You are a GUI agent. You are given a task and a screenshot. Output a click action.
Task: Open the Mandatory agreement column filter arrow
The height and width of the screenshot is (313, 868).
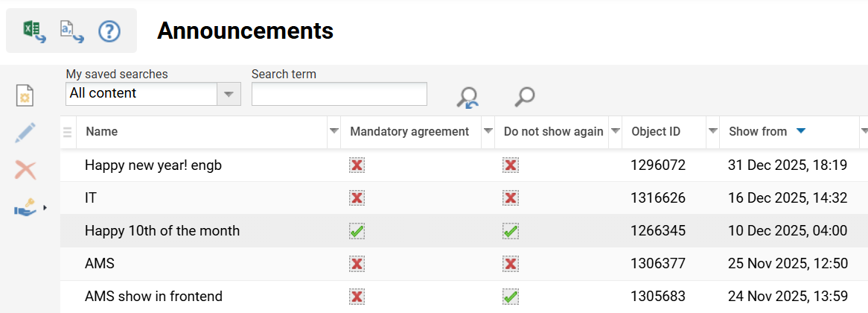[488, 131]
